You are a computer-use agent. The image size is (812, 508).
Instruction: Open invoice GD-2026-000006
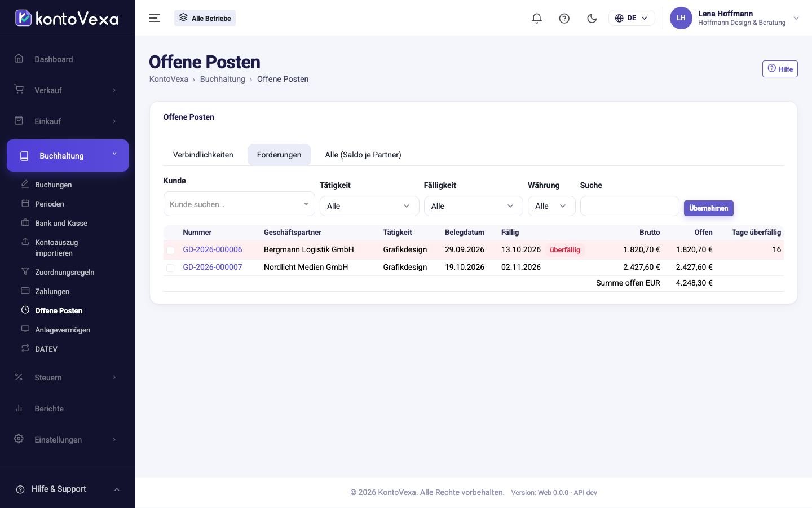pyautogui.click(x=213, y=249)
